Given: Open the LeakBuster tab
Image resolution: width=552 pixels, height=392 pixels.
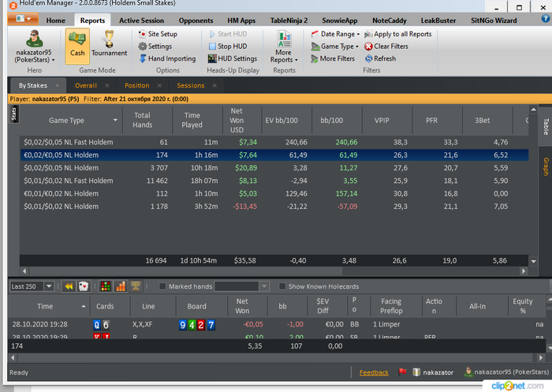Looking at the screenshot, I should 438,21.
